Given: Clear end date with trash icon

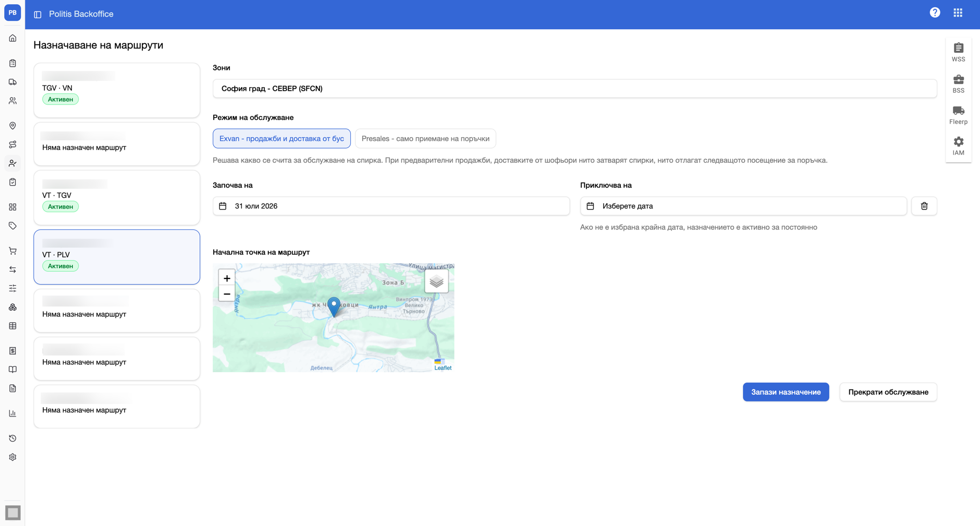Looking at the screenshot, I should [x=924, y=206].
